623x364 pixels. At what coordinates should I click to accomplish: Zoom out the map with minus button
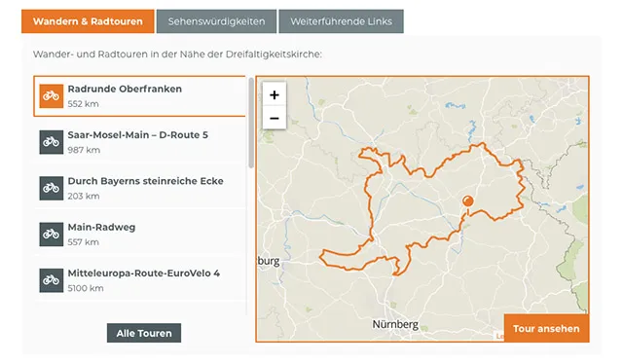coord(275,118)
